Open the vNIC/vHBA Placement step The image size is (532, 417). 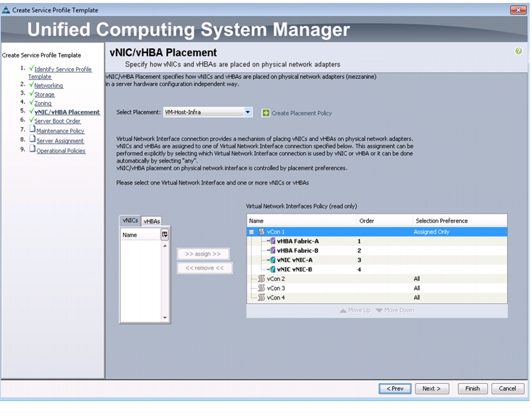click(x=67, y=112)
